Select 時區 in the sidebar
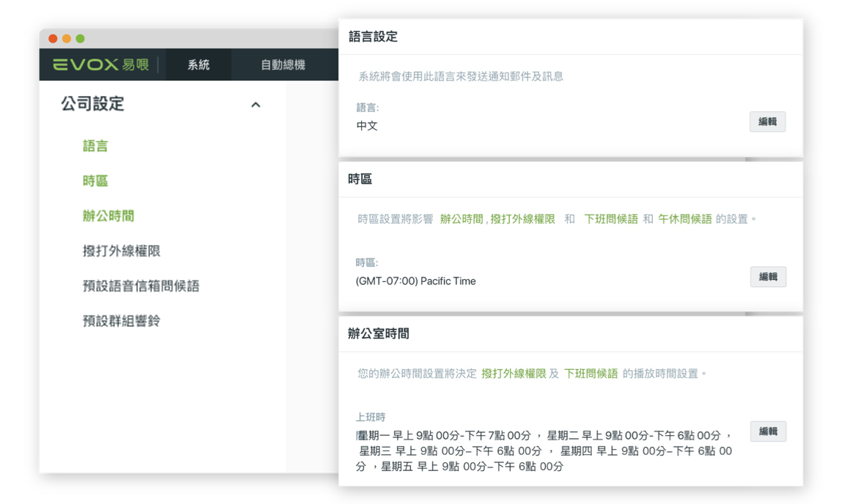844x504 pixels. 95,181
